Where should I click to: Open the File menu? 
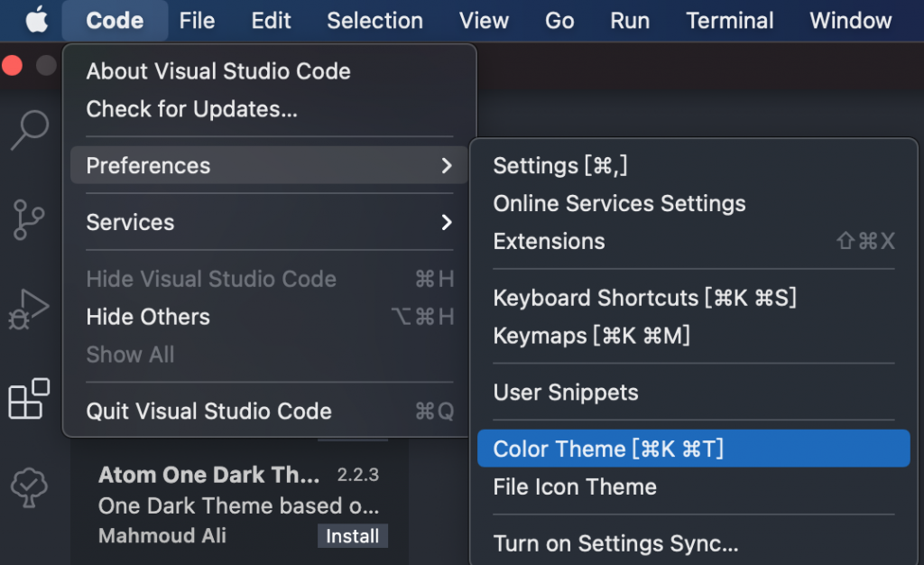(197, 21)
